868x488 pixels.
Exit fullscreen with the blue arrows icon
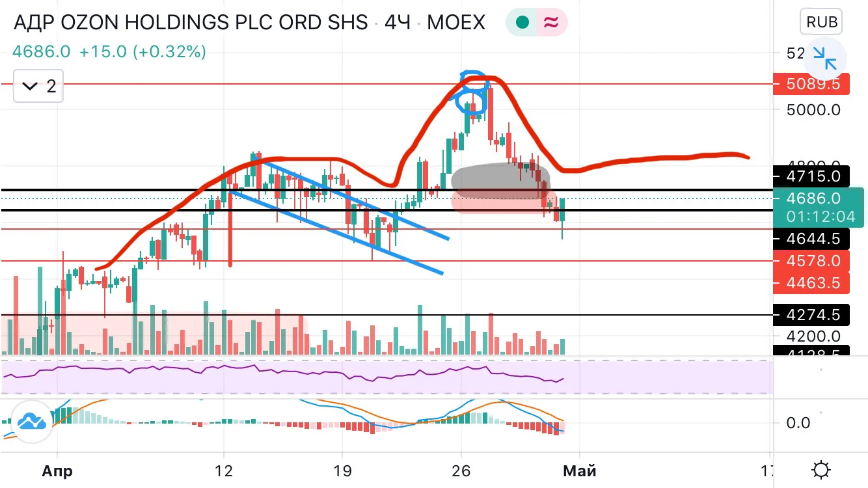[x=824, y=59]
